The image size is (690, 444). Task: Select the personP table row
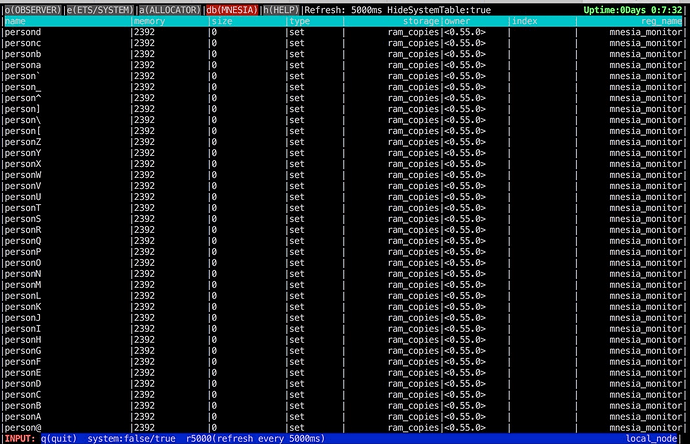point(343,252)
